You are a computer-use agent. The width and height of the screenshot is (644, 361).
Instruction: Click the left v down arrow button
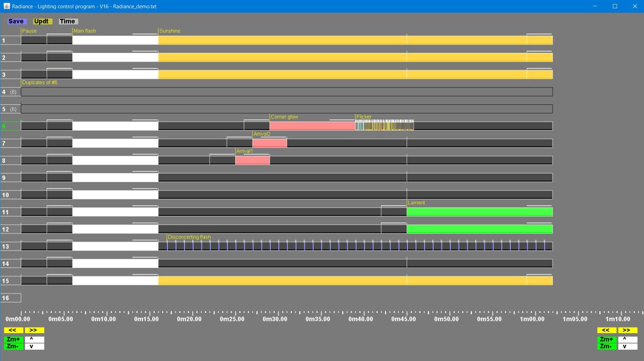34,346
